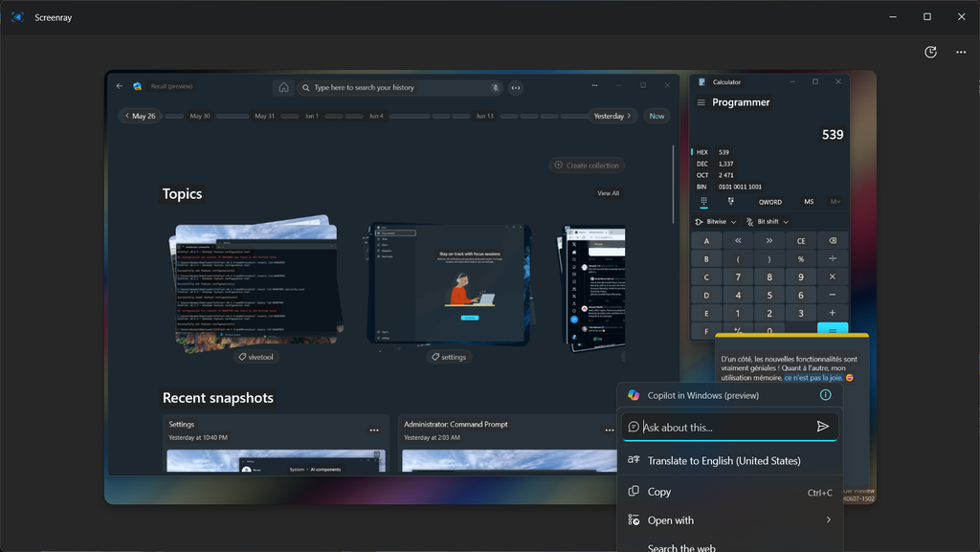The image size is (980, 552).
Task: Tap the send arrow in the Copilot prompt box
Action: point(822,427)
